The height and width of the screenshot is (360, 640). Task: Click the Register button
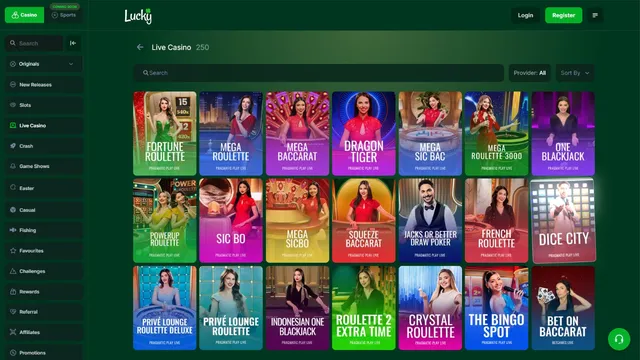(564, 16)
